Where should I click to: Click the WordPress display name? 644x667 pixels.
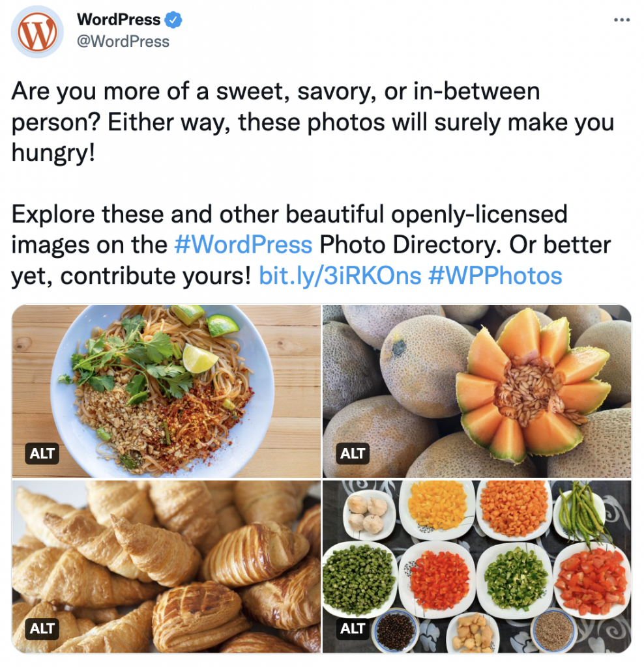(119, 20)
